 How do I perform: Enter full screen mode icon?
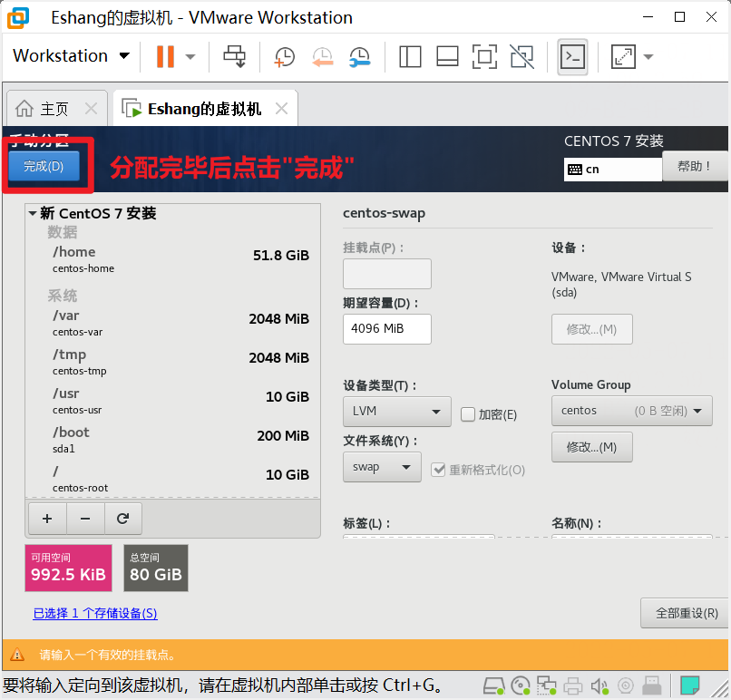(484, 57)
